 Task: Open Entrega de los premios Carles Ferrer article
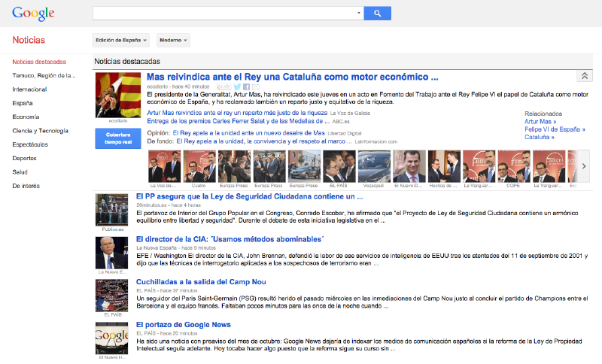[x=238, y=121]
